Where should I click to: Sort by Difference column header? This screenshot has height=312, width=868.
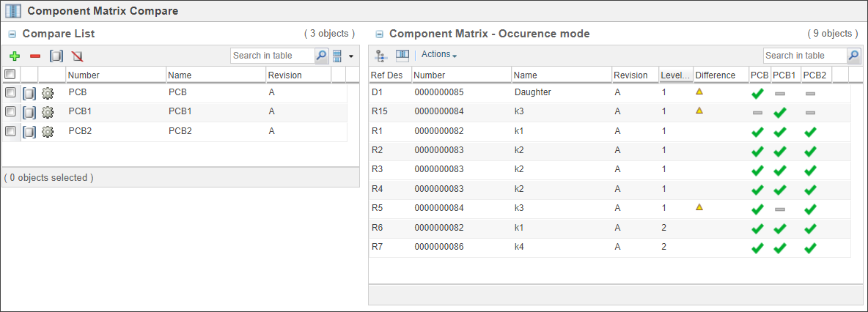[x=715, y=75]
